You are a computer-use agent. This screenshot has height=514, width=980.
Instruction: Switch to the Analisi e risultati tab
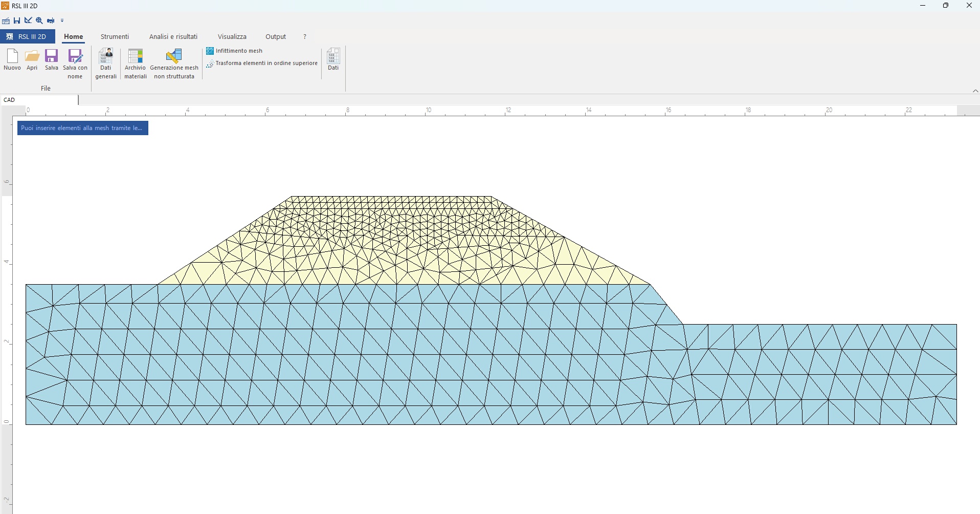[x=173, y=36]
